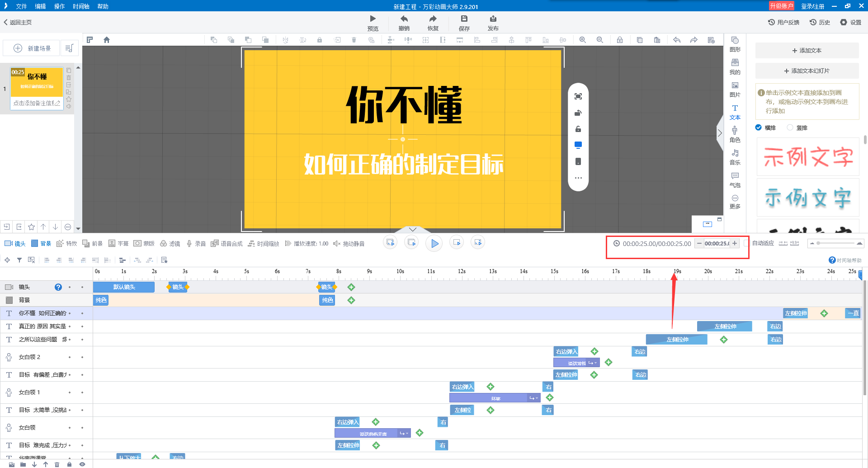The width and height of the screenshot is (868, 468).
Task: Open the 帮助 menu
Action: tap(103, 6)
